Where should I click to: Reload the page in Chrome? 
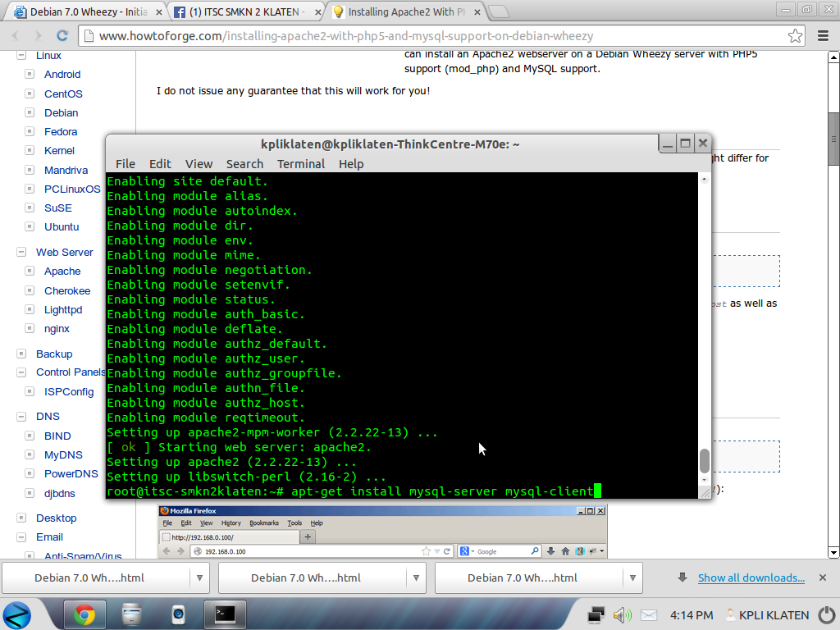click(x=62, y=36)
